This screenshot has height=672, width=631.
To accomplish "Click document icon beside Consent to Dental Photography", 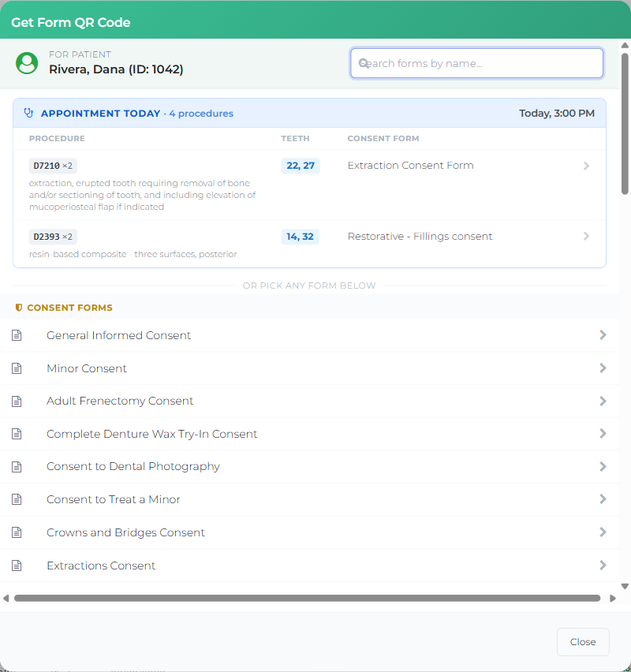I will coord(17,467).
